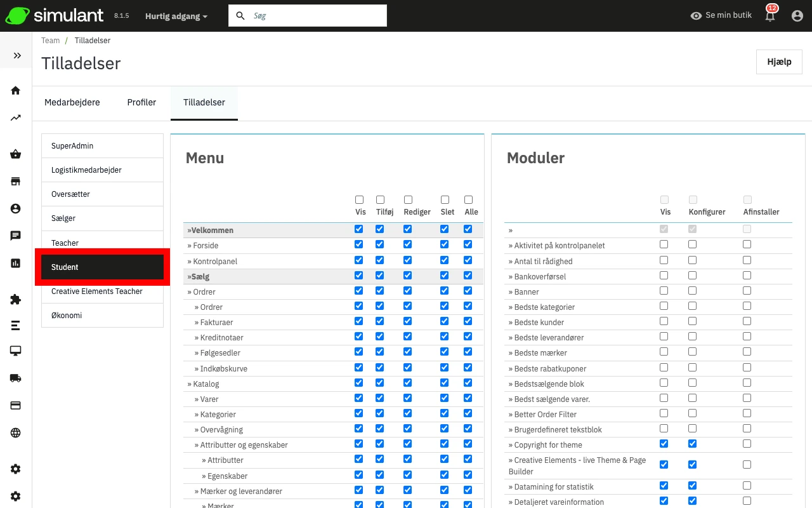Image resolution: width=812 pixels, height=508 pixels.
Task: Click the modules puzzle piece icon
Action: (16, 300)
